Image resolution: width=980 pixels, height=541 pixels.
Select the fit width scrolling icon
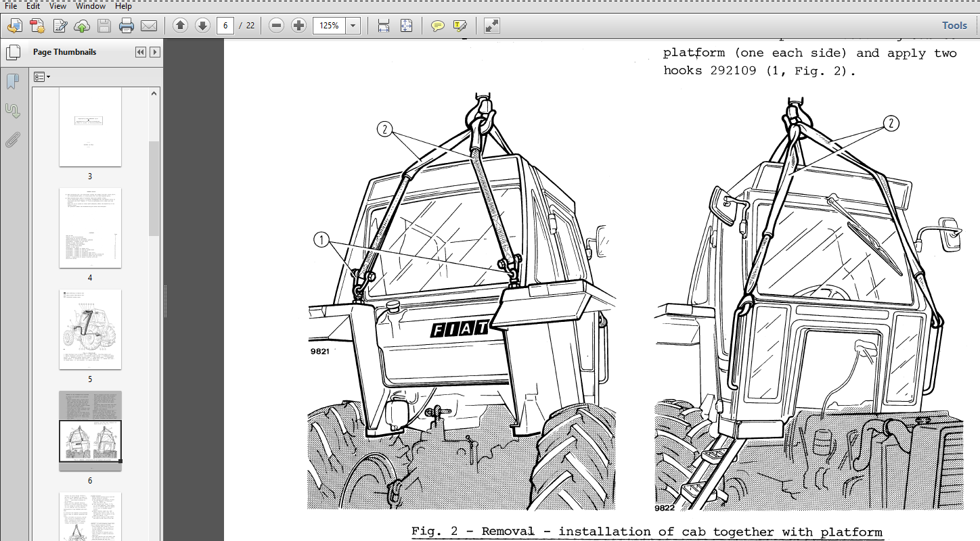[384, 26]
